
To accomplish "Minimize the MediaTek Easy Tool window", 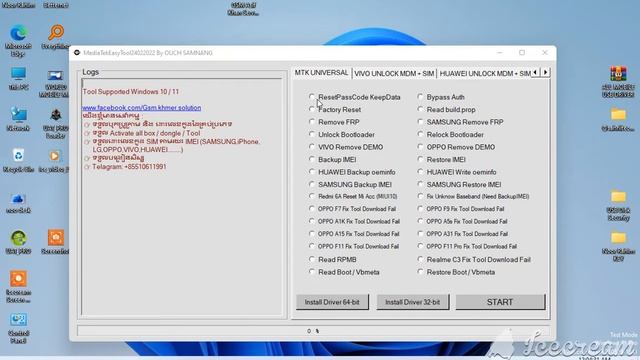I will (x=500, y=53).
